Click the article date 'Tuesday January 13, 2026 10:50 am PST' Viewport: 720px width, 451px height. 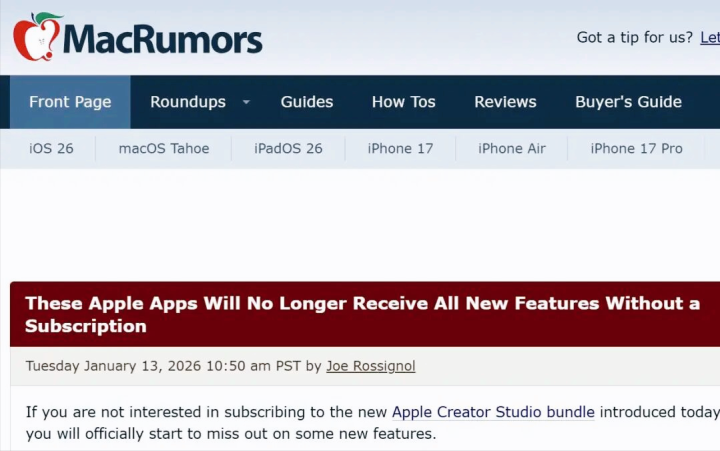(163, 366)
